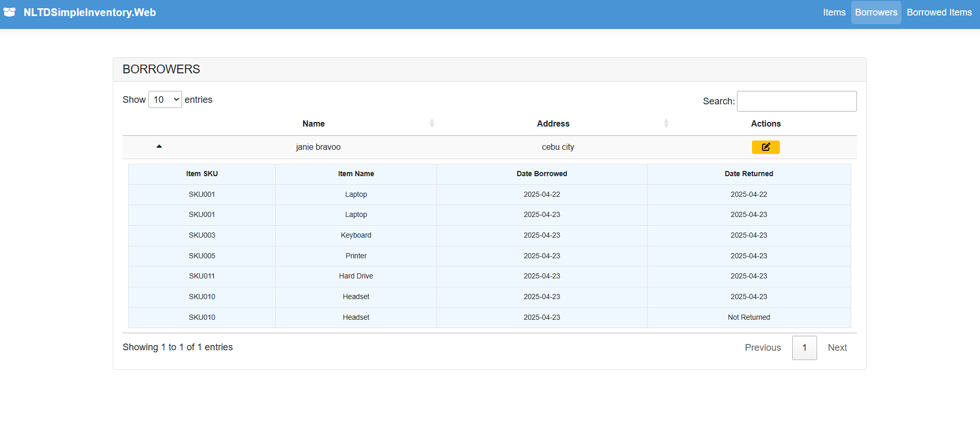980x436 pixels.
Task: Edit borrower janie bravoo
Action: (x=765, y=147)
